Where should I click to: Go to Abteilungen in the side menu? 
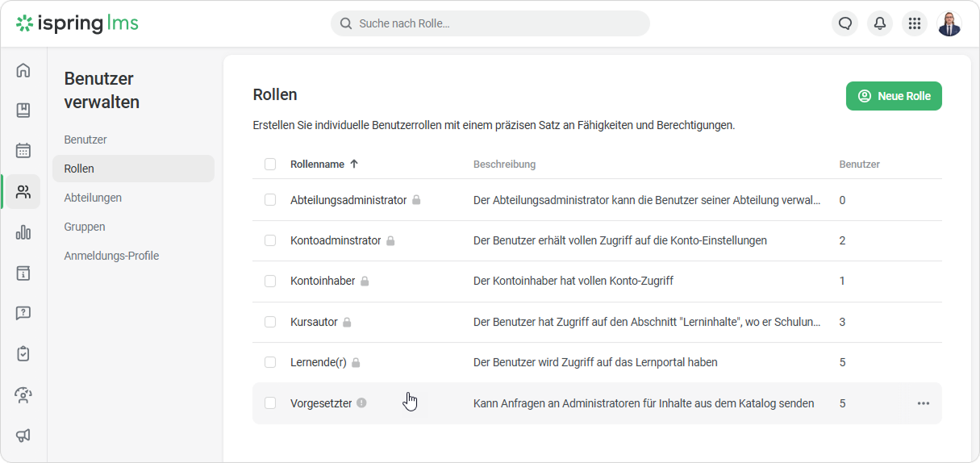point(93,198)
